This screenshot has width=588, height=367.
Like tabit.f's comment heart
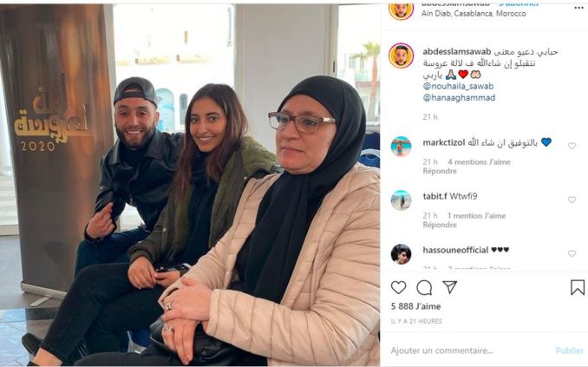[x=572, y=200]
